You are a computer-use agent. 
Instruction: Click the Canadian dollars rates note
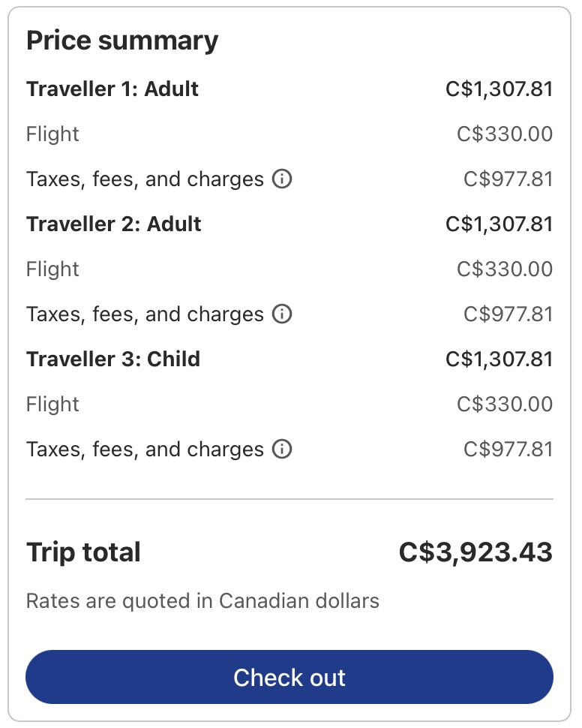(202, 601)
